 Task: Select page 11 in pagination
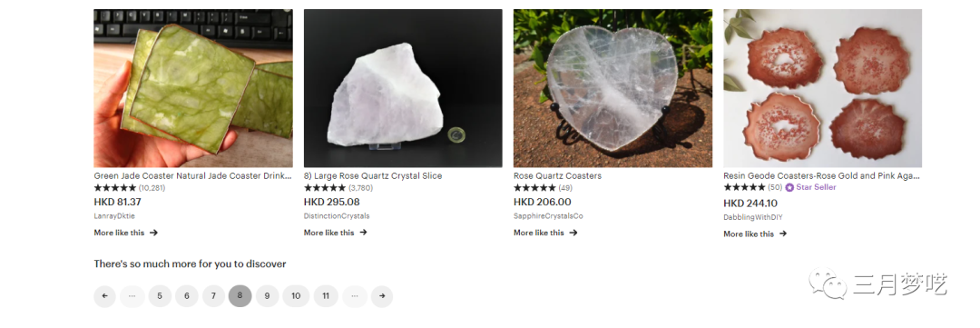pyautogui.click(x=326, y=296)
